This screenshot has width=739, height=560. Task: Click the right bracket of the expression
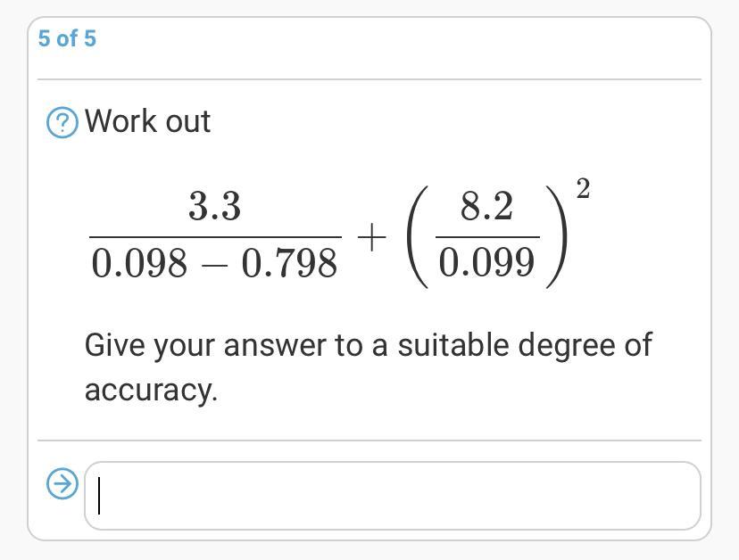(x=557, y=237)
